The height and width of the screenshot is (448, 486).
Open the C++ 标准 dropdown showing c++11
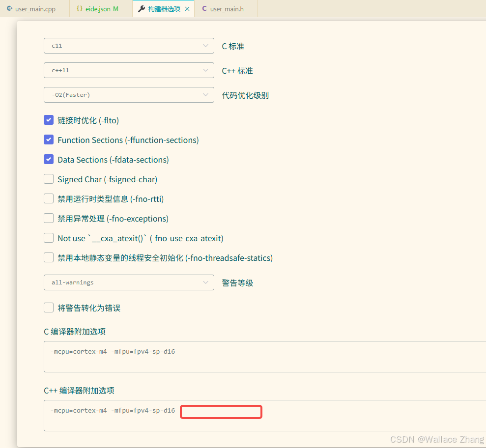(x=129, y=70)
